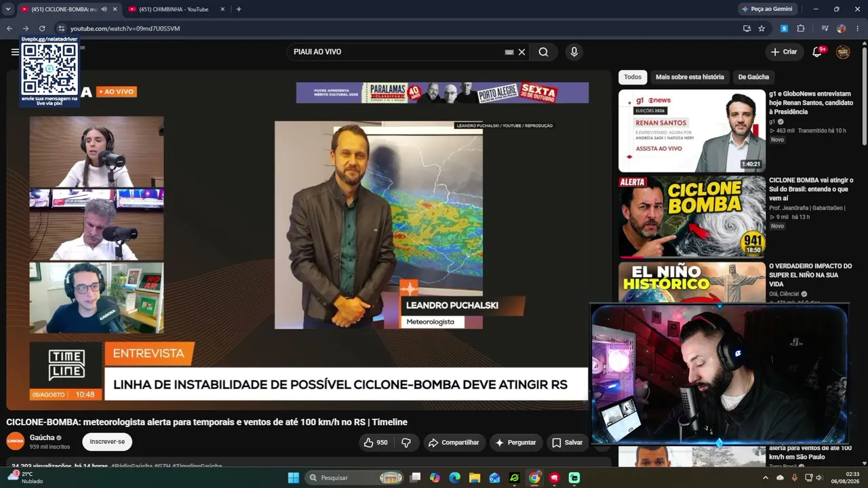Open YouTube notifications bell
The image size is (868, 488).
click(x=817, y=52)
